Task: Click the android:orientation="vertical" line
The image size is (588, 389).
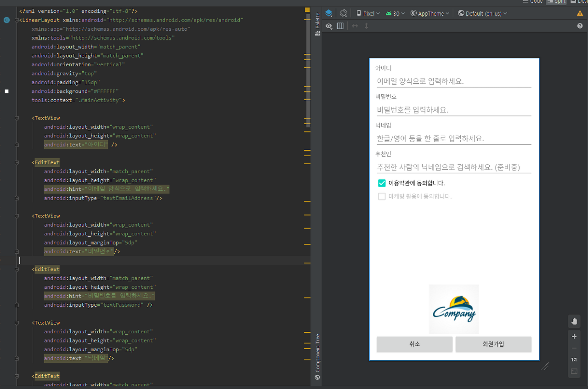Action: pyautogui.click(x=78, y=64)
